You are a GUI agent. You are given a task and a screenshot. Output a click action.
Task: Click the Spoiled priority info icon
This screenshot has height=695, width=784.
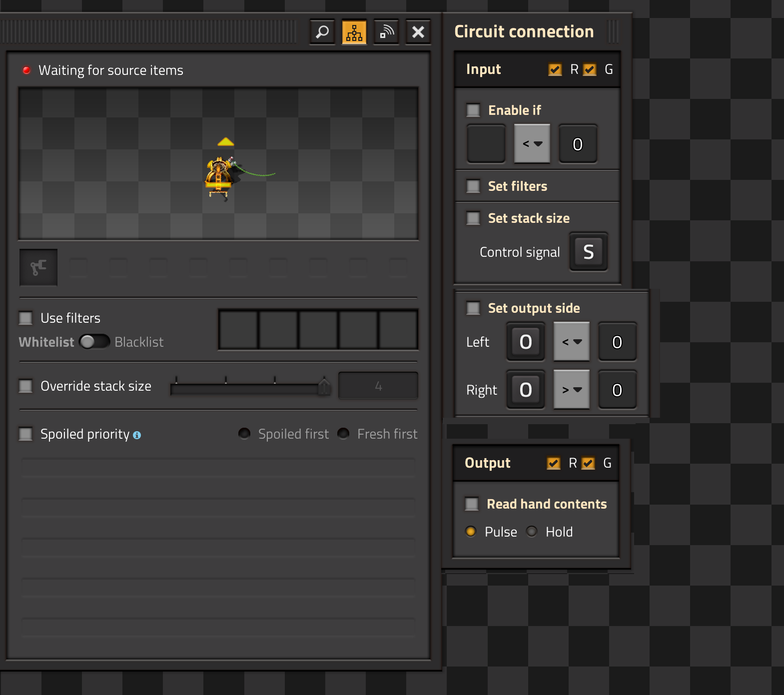[137, 435]
